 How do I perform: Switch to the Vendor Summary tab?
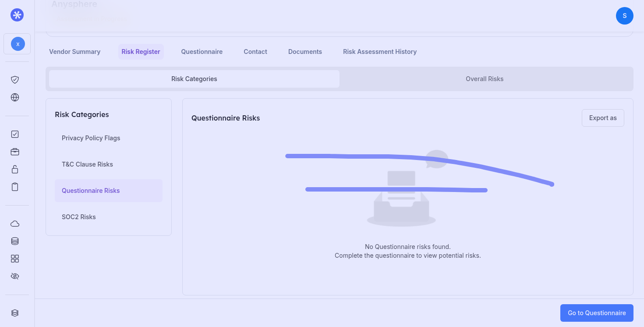tap(74, 52)
